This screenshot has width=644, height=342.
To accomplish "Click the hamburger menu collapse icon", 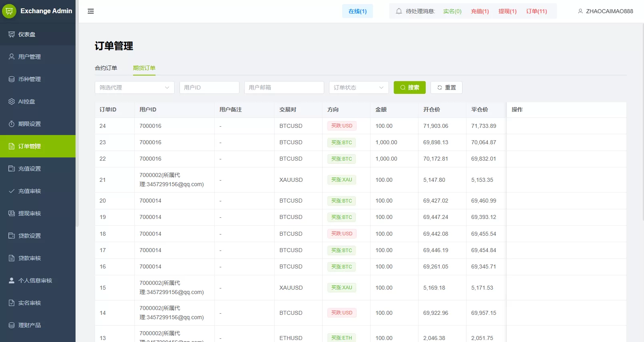I will tap(91, 11).
